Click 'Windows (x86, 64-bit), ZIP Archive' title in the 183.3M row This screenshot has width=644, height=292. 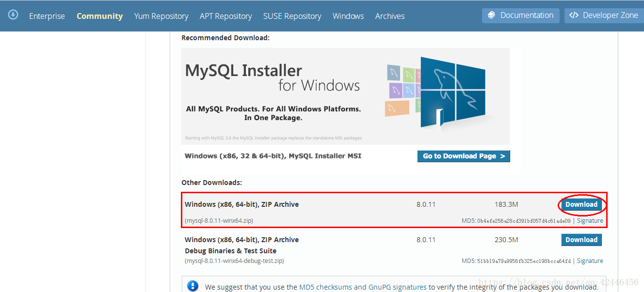(241, 204)
